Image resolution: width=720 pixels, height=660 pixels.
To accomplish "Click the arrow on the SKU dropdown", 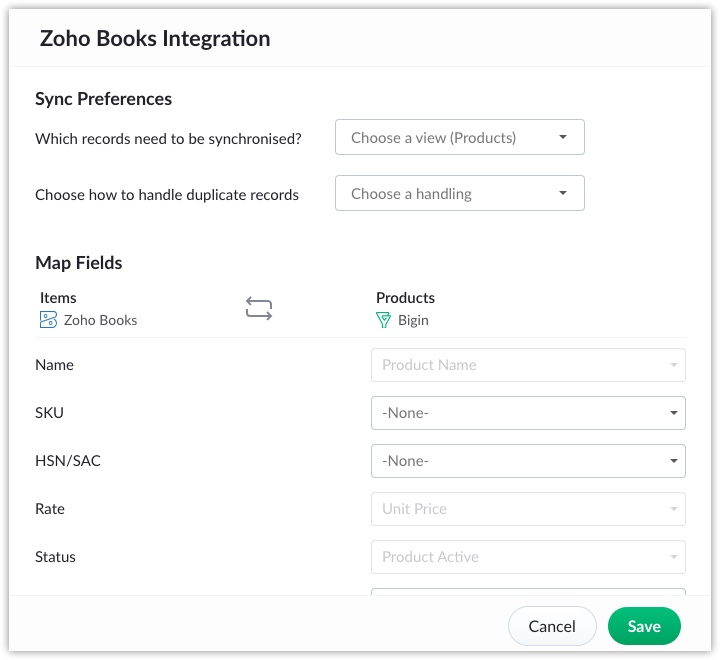I will point(674,413).
